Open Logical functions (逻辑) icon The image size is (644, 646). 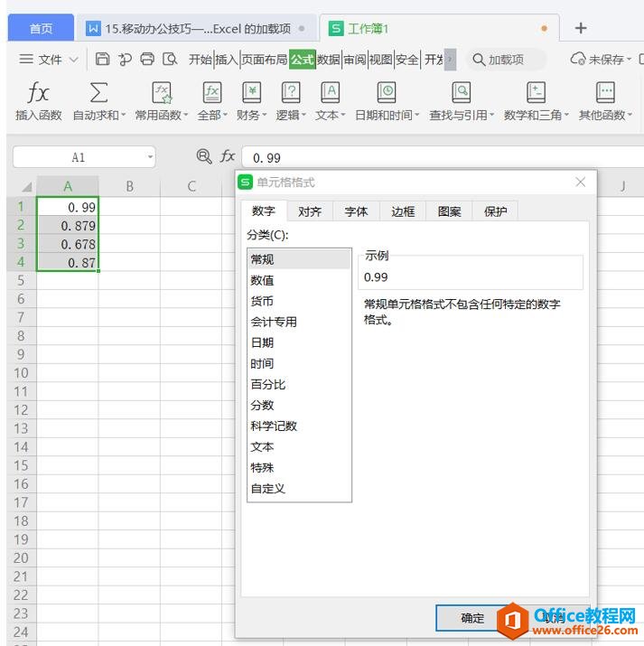(291, 92)
